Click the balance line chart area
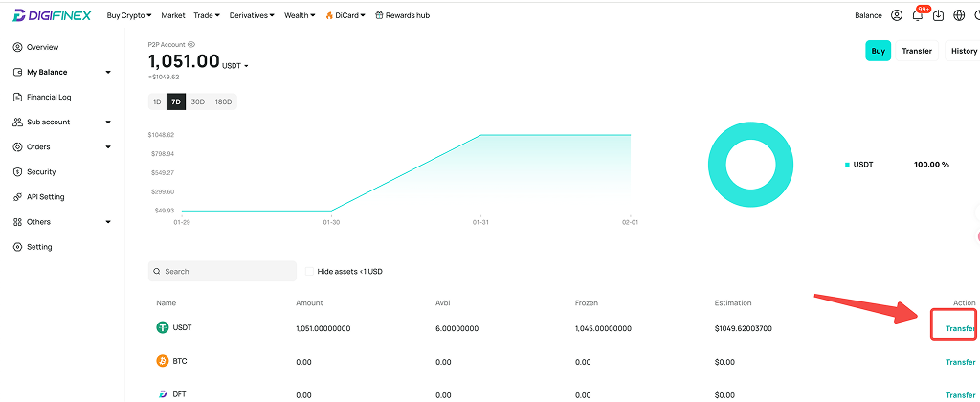This screenshot has height=402, width=980. point(406,172)
